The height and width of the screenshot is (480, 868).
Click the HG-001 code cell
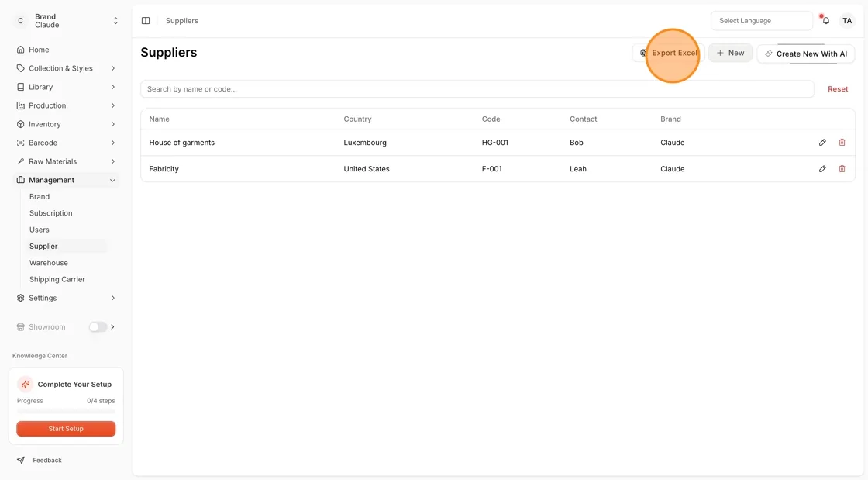495,142
